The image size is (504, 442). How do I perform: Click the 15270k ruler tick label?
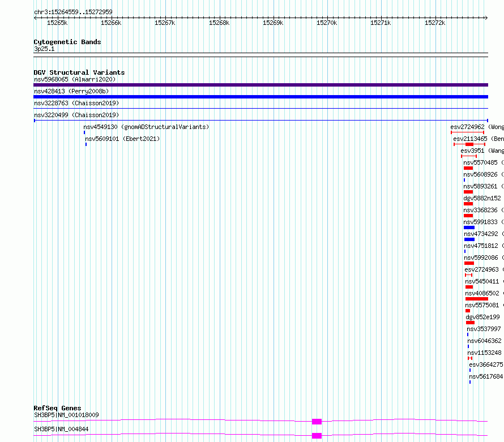[x=327, y=23]
